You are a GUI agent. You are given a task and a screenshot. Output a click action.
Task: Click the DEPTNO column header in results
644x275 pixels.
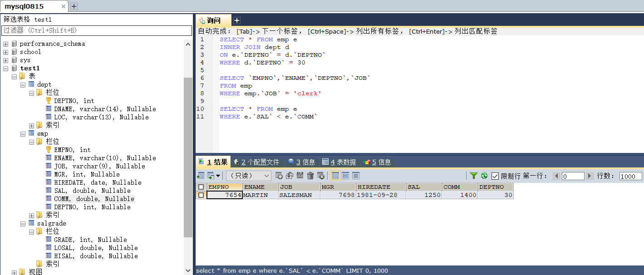point(496,187)
